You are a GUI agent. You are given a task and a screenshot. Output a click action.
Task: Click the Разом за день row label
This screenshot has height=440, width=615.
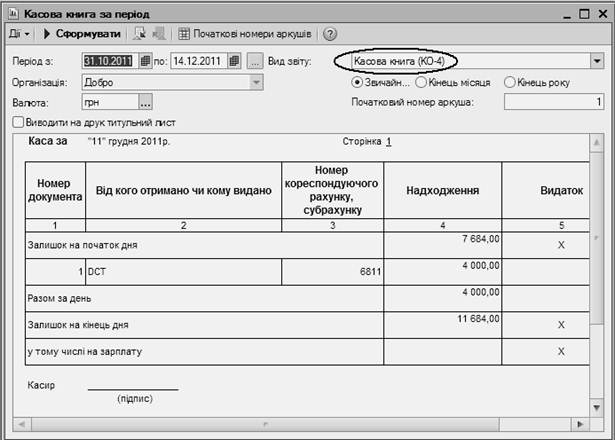pyautogui.click(x=59, y=298)
